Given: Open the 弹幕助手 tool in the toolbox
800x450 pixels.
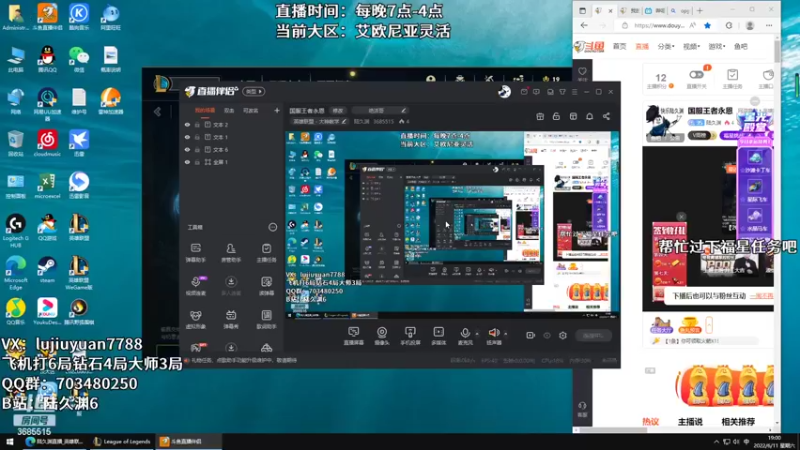Looking at the screenshot, I should 195,253.
